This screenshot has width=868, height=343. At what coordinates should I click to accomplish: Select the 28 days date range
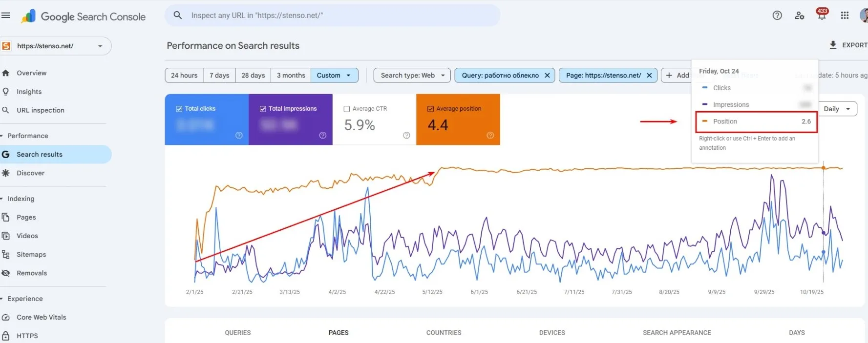(x=253, y=75)
